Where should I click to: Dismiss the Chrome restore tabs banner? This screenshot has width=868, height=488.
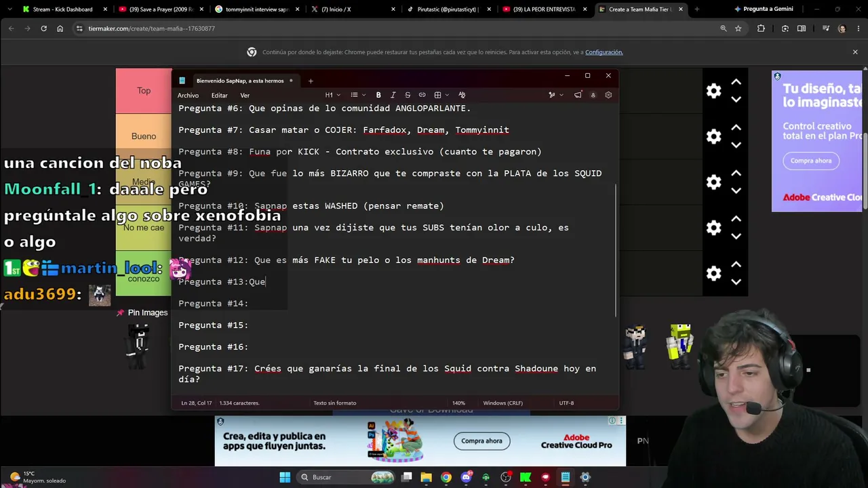(x=855, y=52)
